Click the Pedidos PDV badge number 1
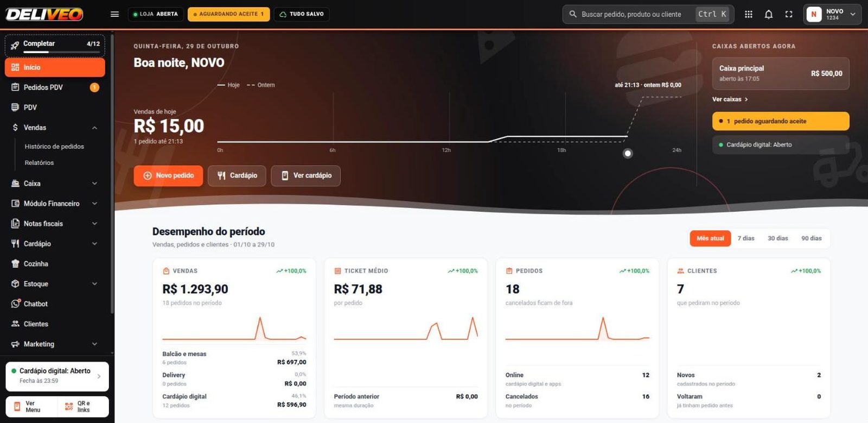The height and width of the screenshot is (423, 868). 94,87
